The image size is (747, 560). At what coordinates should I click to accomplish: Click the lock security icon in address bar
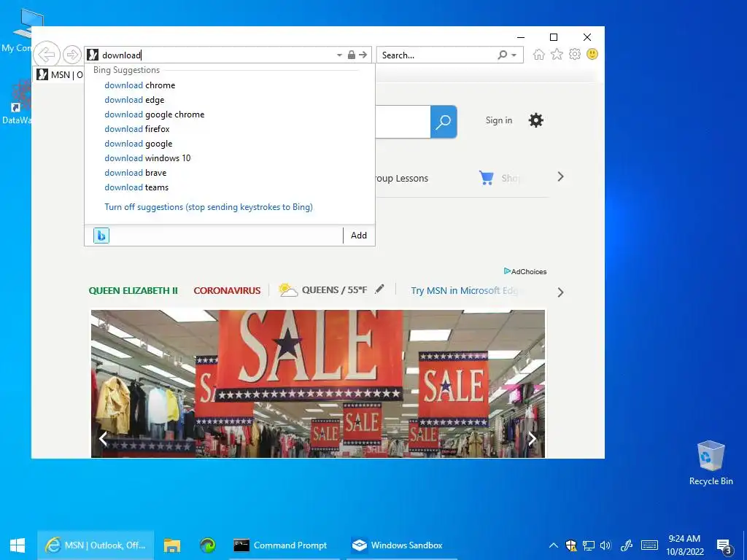[x=351, y=55]
